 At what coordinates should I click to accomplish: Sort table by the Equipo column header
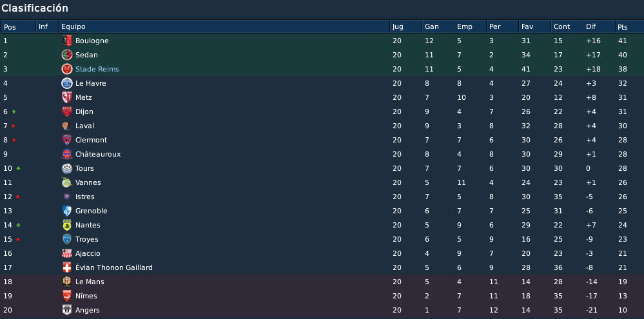click(224, 26)
